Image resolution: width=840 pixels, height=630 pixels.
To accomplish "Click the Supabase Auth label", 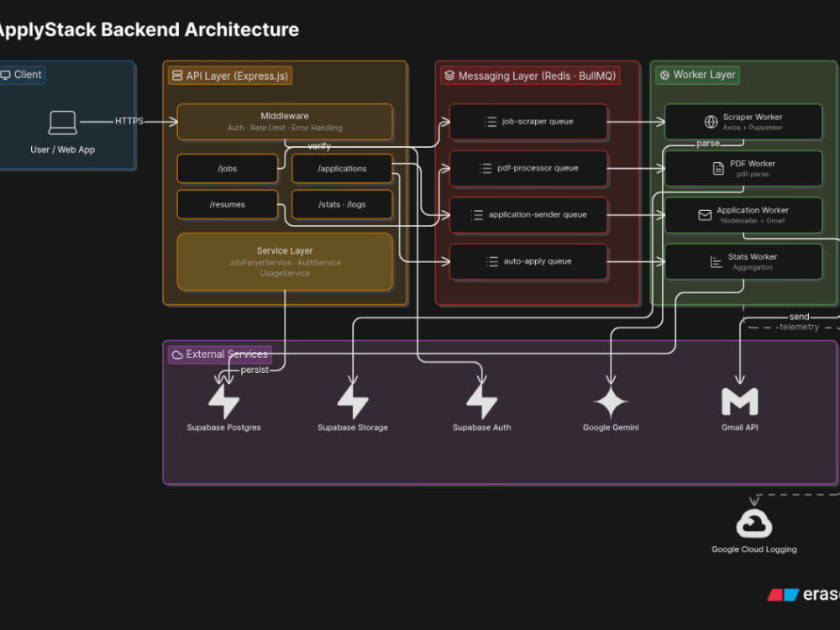I will pyautogui.click(x=482, y=428).
